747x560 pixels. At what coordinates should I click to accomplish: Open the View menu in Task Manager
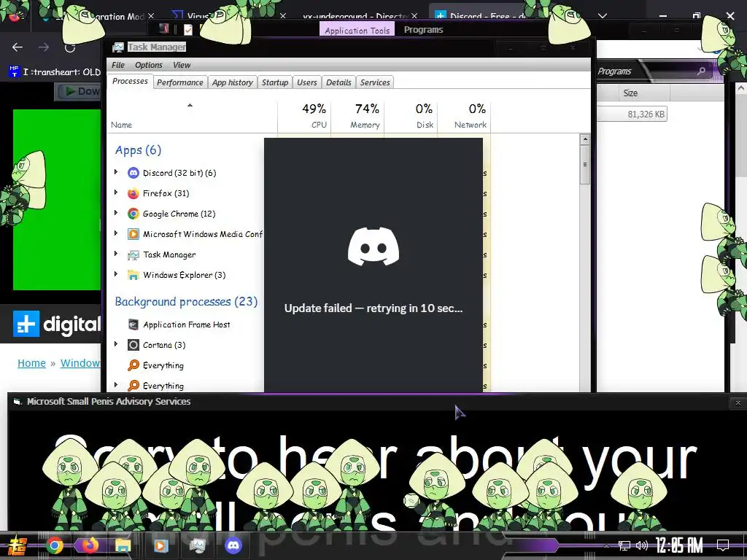pyautogui.click(x=182, y=65)
